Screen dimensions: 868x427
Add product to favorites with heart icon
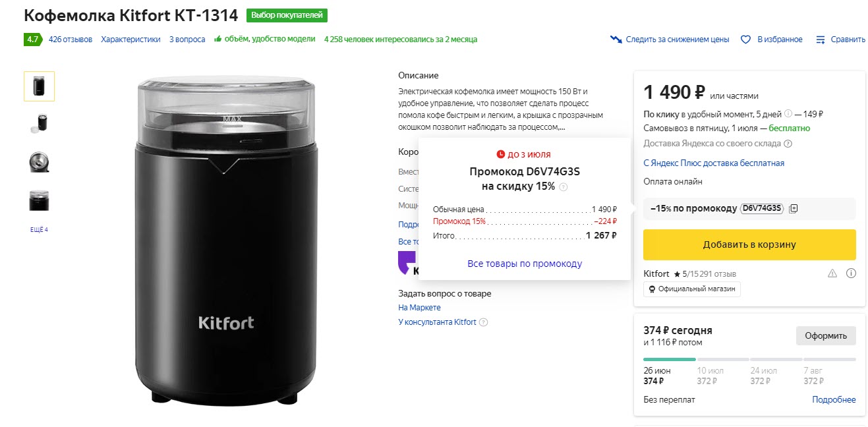point(746,40)
